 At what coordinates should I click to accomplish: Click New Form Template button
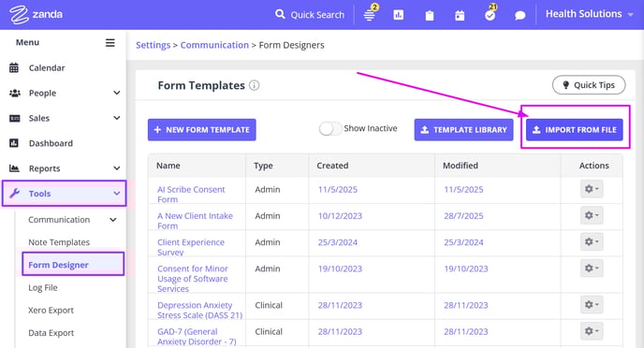point(201,130)
